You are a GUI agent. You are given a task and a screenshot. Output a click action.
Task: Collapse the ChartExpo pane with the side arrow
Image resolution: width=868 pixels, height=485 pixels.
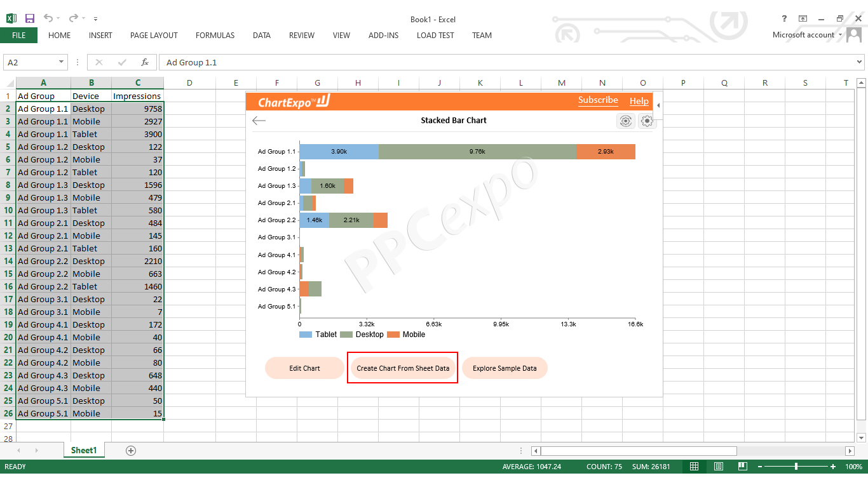click(x=658, y=106)
